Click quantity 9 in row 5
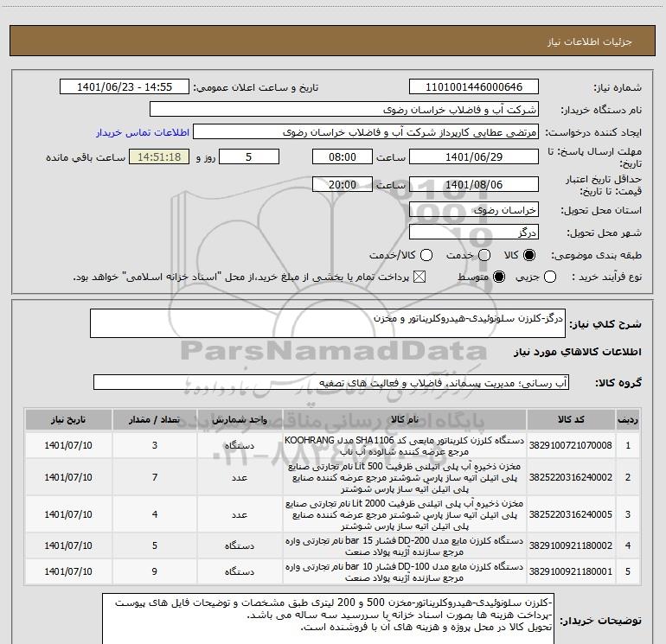Screen dimensions: 666x644 tap(155, 571)
